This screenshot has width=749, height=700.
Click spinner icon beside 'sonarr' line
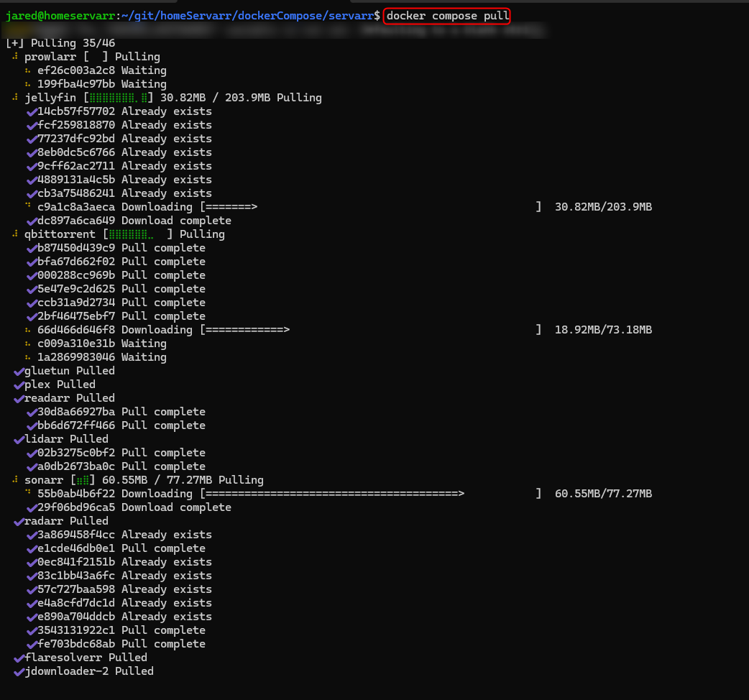(15, 479)
